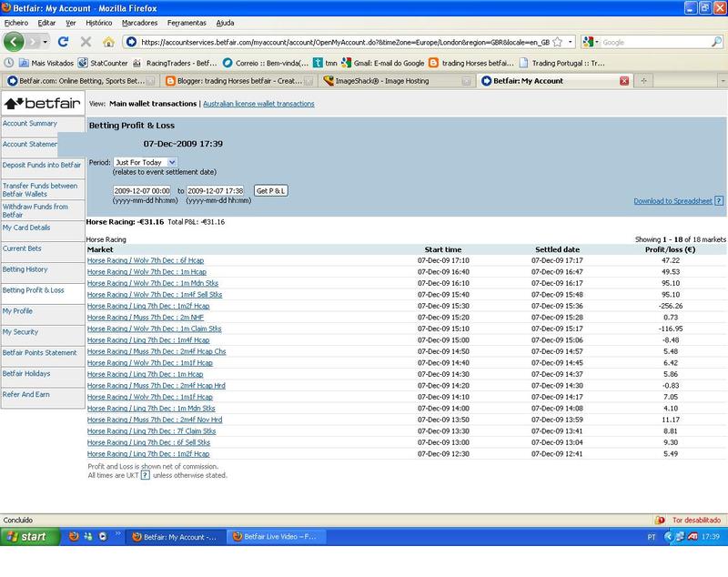
Task: Click the stop loading X icon
Action: click(86, 42)
